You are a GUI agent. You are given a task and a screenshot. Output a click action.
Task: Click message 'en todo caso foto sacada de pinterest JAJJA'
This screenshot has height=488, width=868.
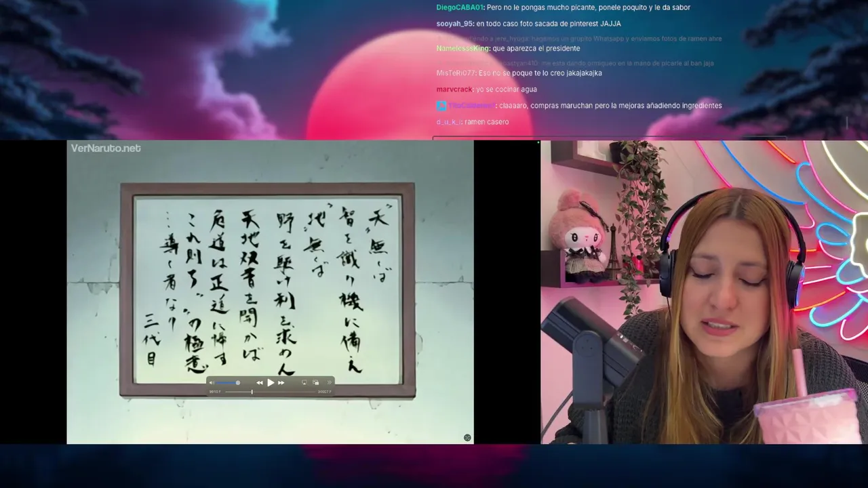(x=549, y=24)
